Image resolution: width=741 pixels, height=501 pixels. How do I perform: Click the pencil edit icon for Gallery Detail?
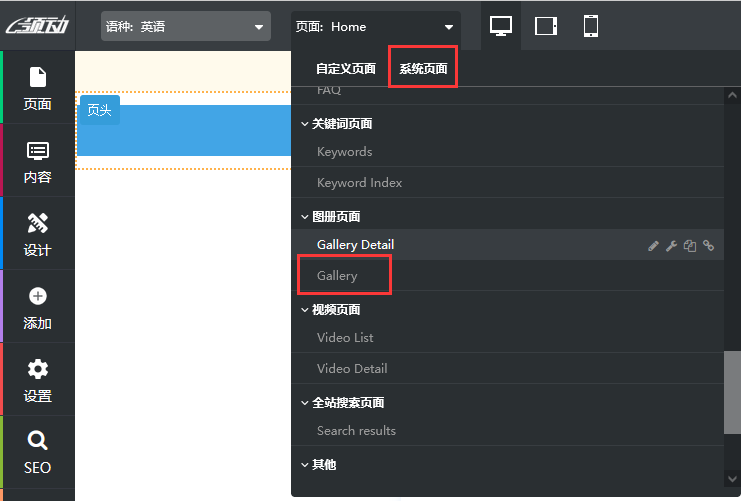tap(653, 246)
